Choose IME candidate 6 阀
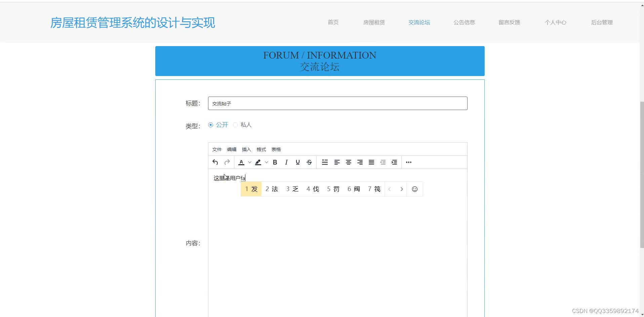The image size is (644, 317). [354, 189]
